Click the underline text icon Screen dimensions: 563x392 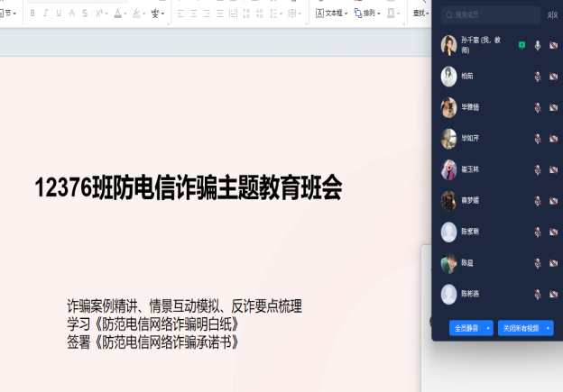(60, 14)
